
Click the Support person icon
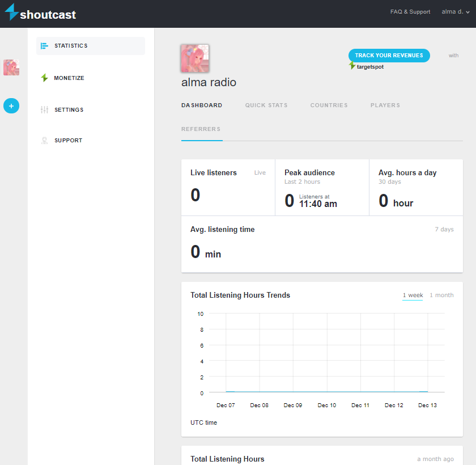(x=44, y=141)
